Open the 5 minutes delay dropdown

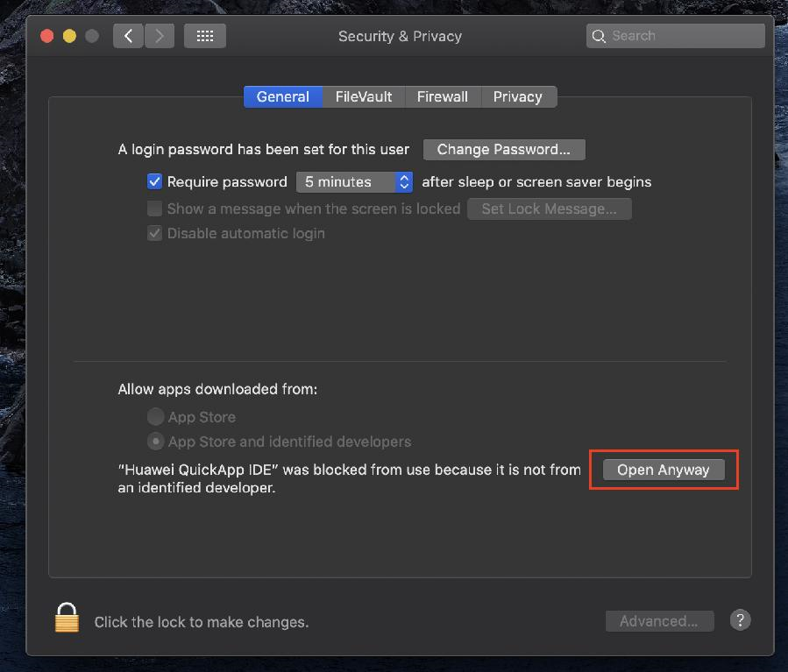[x=354, y=182]
